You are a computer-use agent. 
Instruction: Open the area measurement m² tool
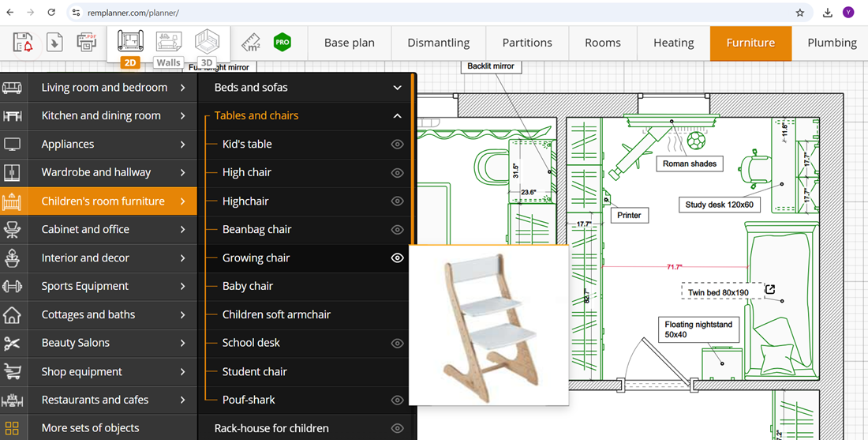251,42
